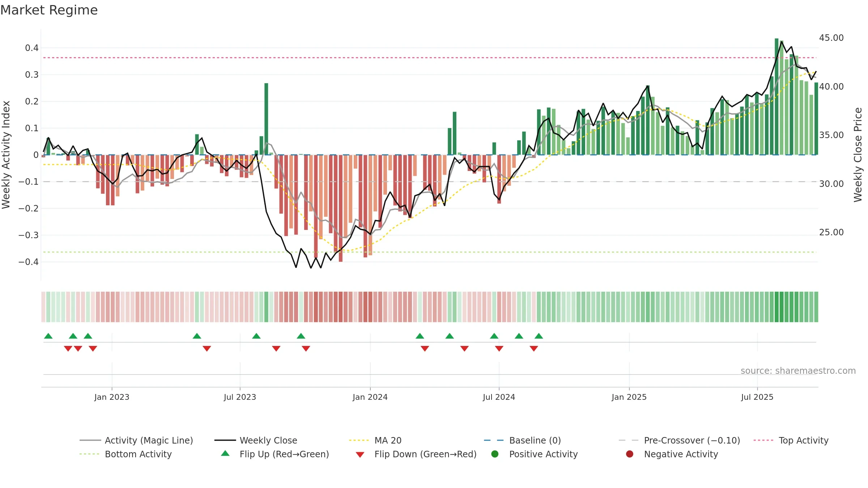Click the Weekly Close Price axis title
Image resolution: width=868 pixels, height=488 pixels.
click(858, 155)
